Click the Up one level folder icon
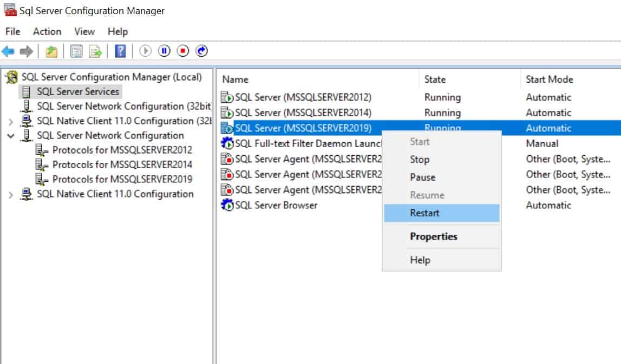621x364 pixels. (51, 51)
